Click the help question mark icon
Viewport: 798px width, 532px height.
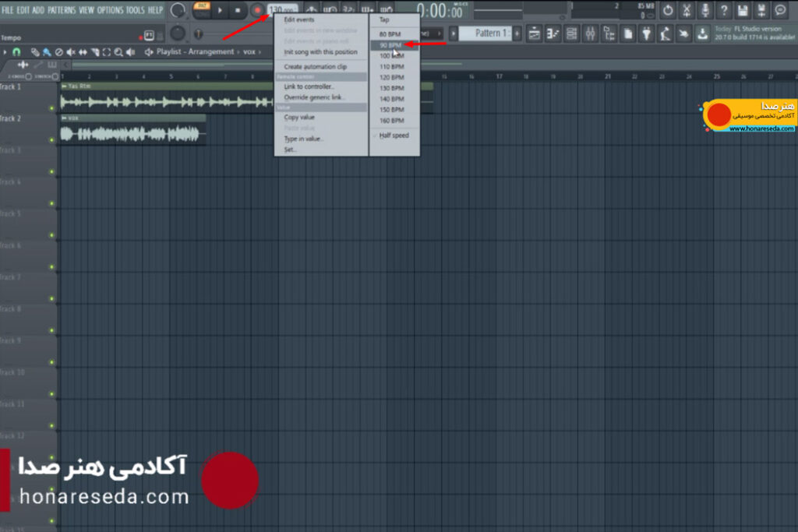(x=724, y=10)
